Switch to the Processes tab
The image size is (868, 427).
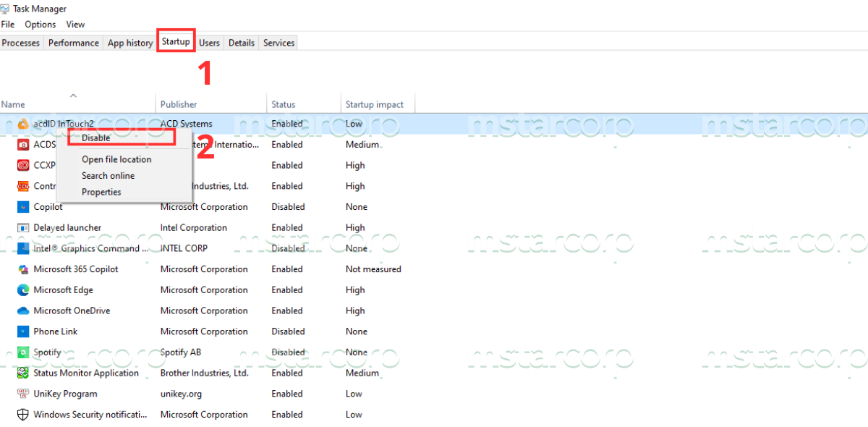tap(21, 43)
